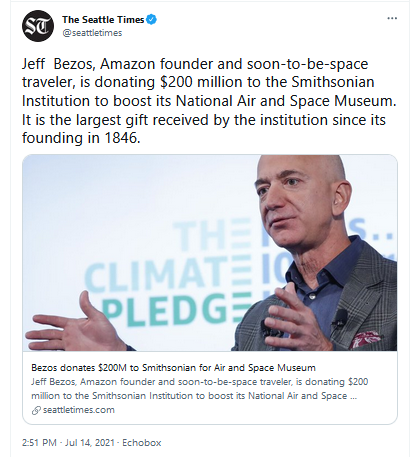The height and width of the screenshot is (457, 410).
Task: Click the ST logo letters in the avatar
Action: click(38, 26)
